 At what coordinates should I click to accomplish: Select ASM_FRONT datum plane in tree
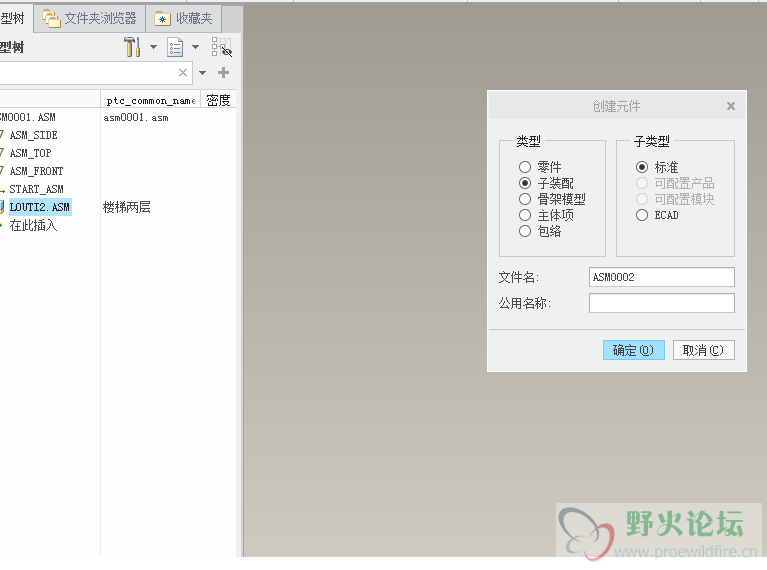pyautogui.click(x=36, y=171)
